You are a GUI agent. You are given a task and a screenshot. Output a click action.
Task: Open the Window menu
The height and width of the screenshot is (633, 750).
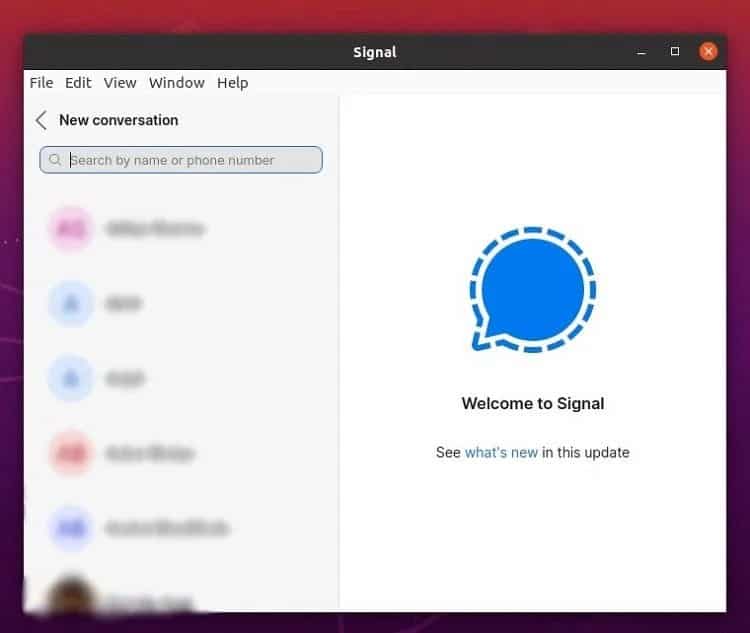click(176, 83)
